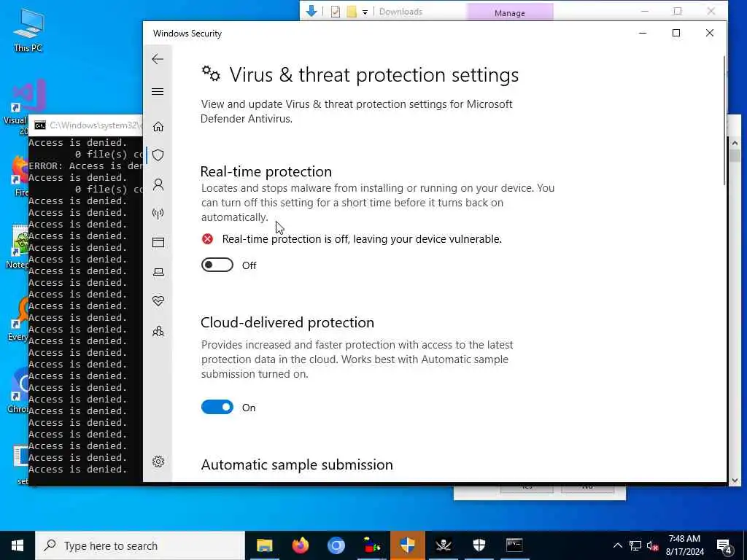The width and height of the screenshot is (747, 560).
Task: Click New folder icon in Downloads toolbar
Action: tap(352, 12)
